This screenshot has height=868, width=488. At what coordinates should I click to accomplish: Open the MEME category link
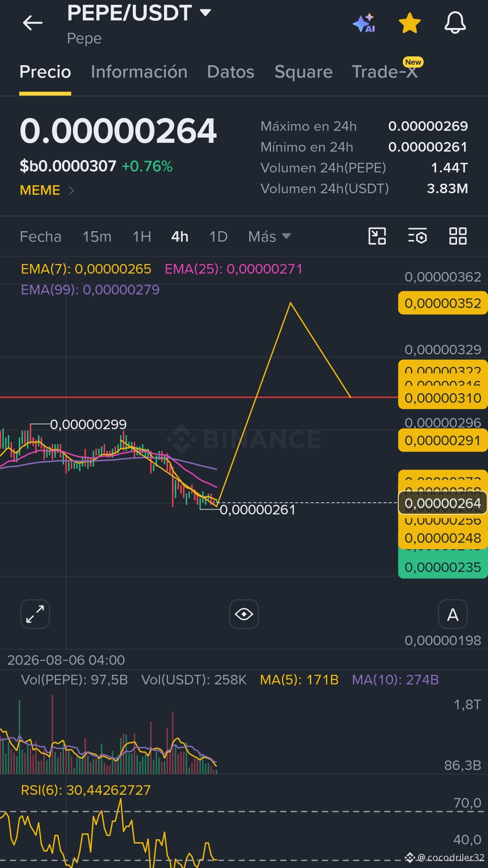pyautogui.click(x=40, y=190)
